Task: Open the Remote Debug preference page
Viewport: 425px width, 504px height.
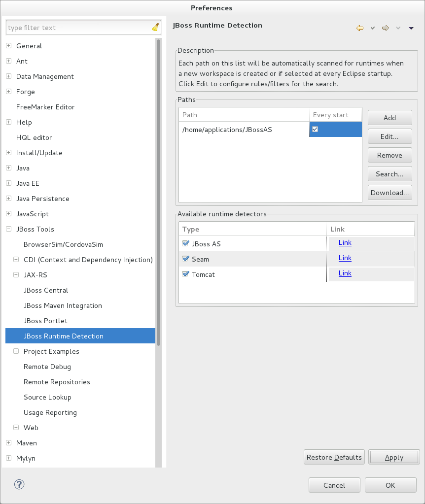Action: tap(47, 367)
